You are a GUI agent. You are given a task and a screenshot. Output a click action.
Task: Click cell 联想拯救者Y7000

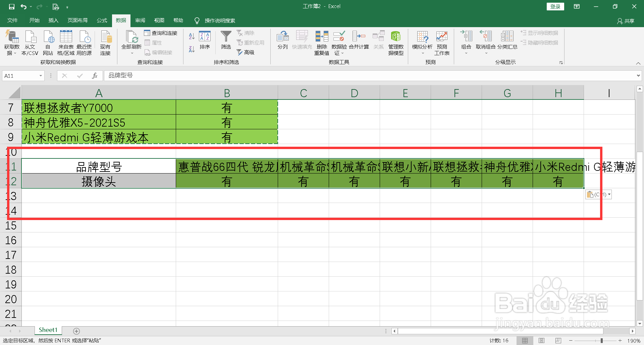pos(99,108)
